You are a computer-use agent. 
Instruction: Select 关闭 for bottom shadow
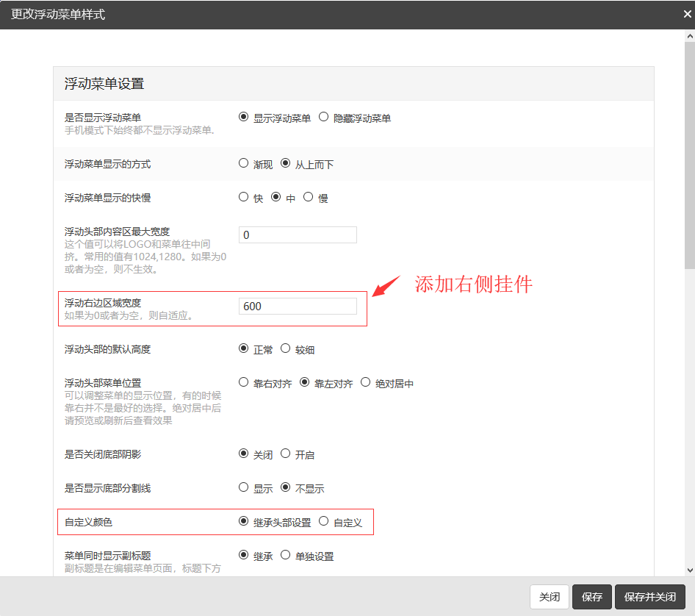243,454
